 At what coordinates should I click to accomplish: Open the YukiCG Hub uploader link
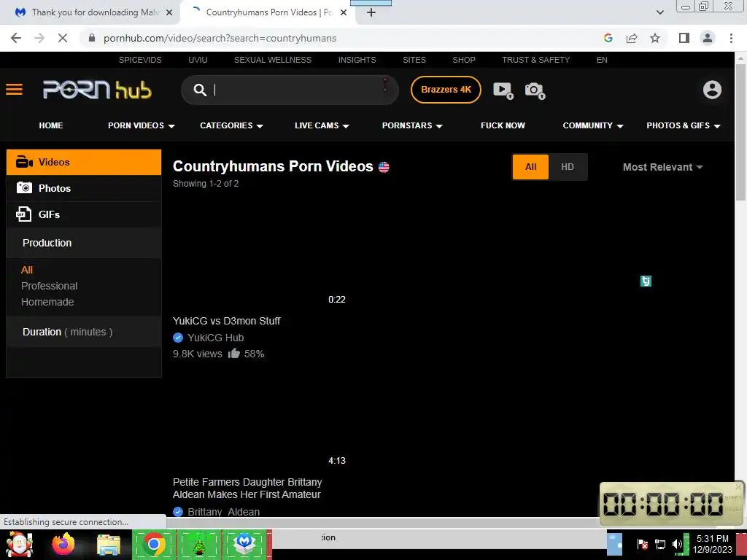tap(215, 338)
